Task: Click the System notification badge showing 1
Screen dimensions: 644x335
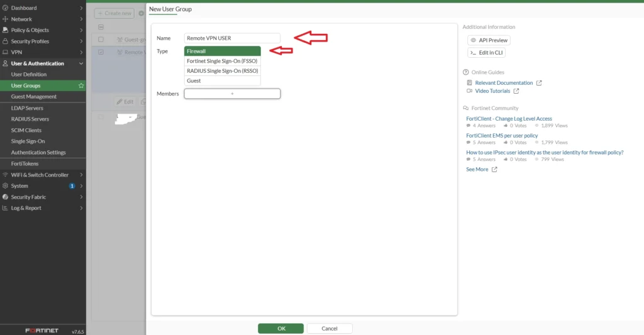Action: [x=72, y=186]
